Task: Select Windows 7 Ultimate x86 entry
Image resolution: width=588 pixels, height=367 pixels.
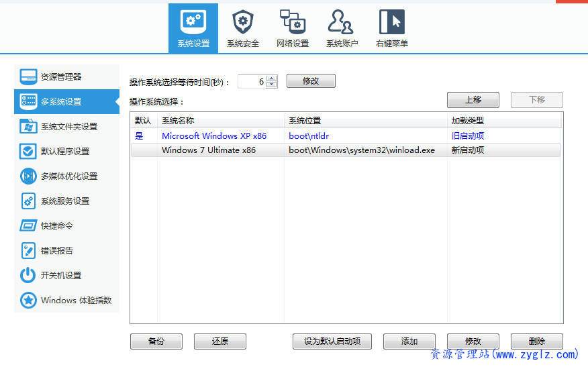Action: click(x=209, y=150)
